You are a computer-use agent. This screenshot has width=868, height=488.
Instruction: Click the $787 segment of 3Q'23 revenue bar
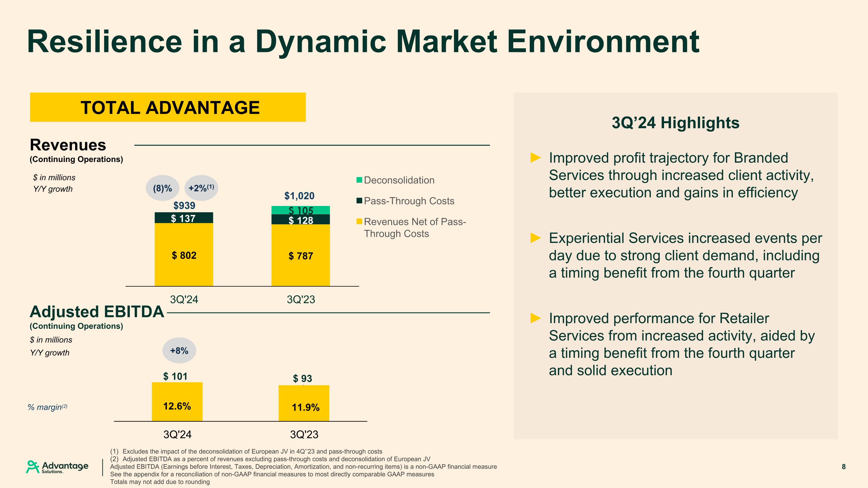tap(301, 256)
